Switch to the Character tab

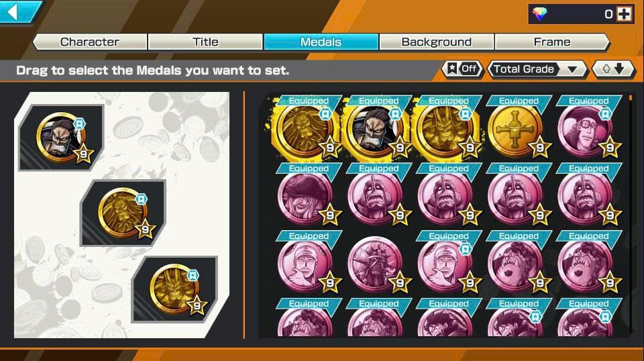tap(89, 42)
